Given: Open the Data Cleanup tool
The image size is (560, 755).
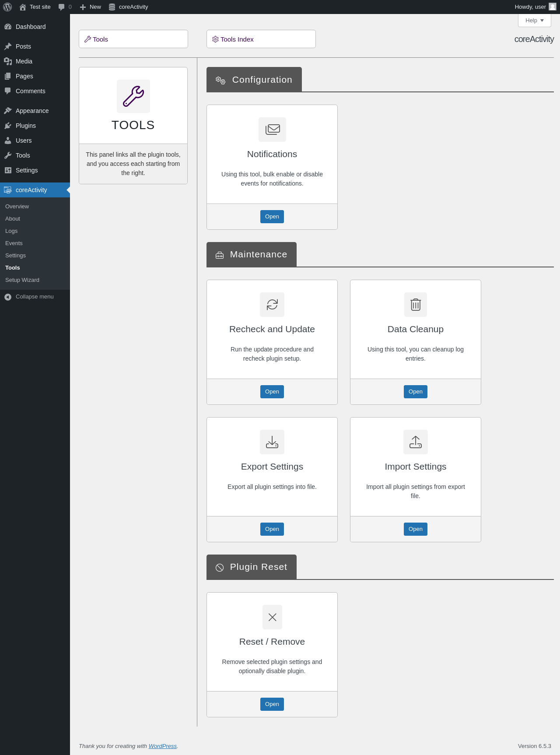Looking at the screenshot, I should (x=416, y=392).
